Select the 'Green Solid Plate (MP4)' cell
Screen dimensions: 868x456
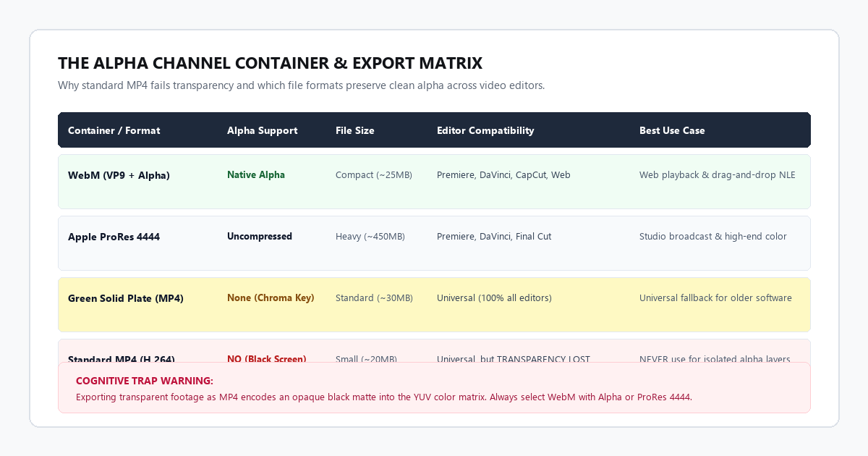point(126,298)
